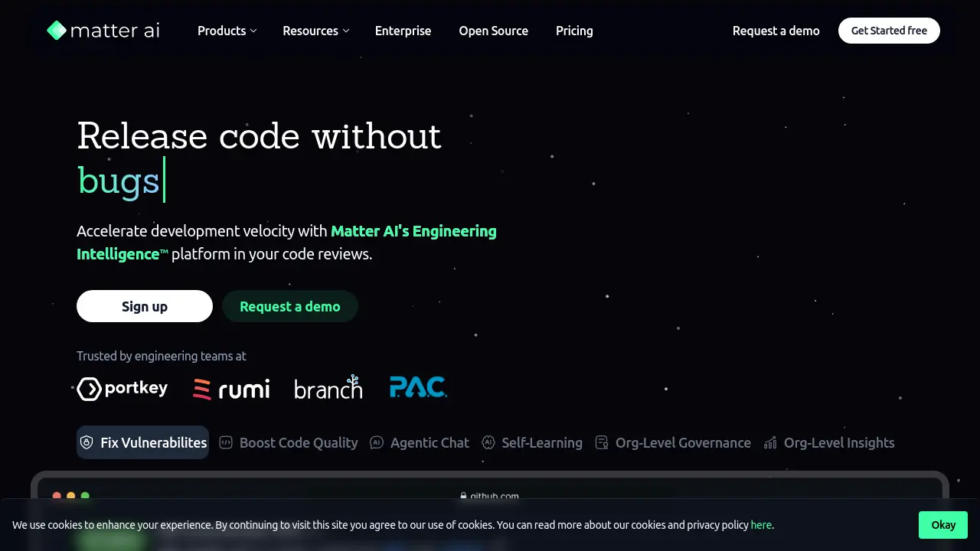
Task: Expand the Resources dropdown chevron
Action: (346, 31)
